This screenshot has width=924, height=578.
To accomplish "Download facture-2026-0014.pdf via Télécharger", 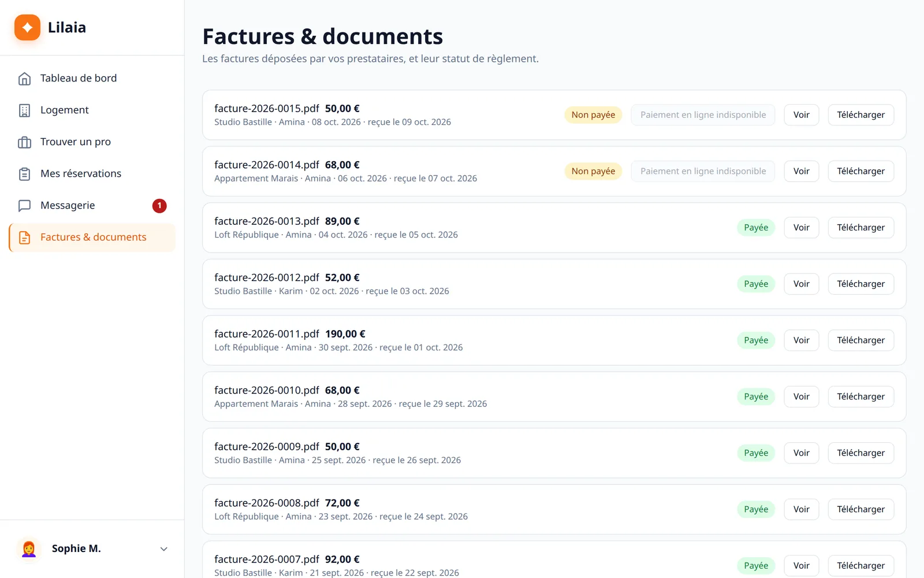I will [x=860, y=171].
